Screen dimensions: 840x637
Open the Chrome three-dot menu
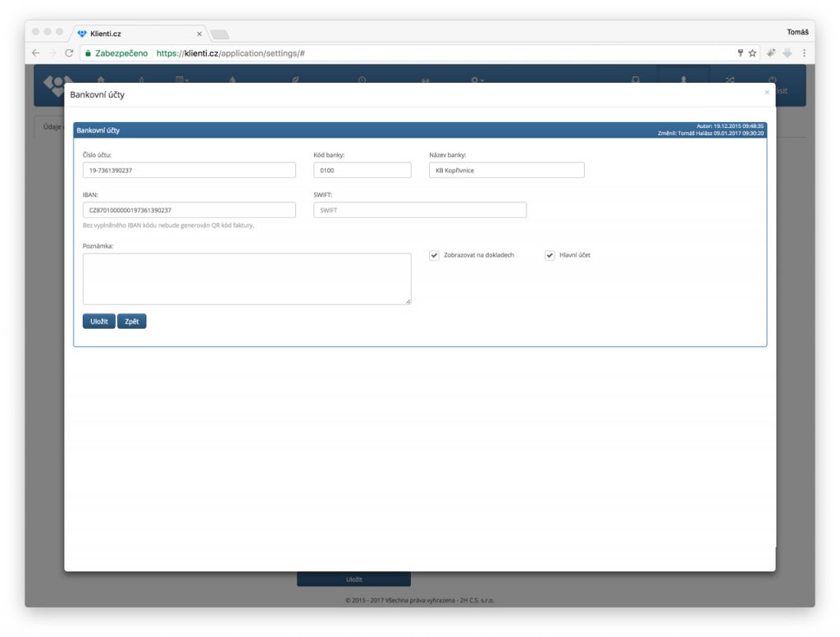pyautogui.click(x=803, y=52)
